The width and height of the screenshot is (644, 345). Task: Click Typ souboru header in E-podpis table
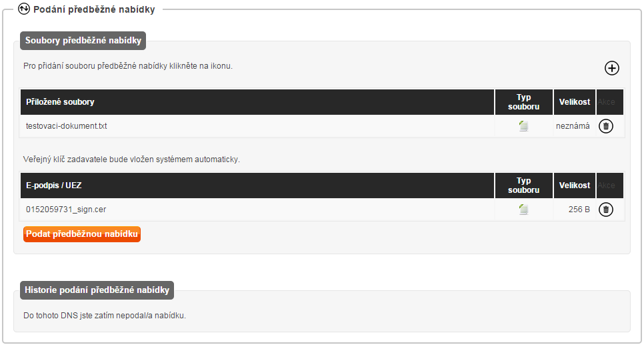pyautogui.click(x=523, y=186)
